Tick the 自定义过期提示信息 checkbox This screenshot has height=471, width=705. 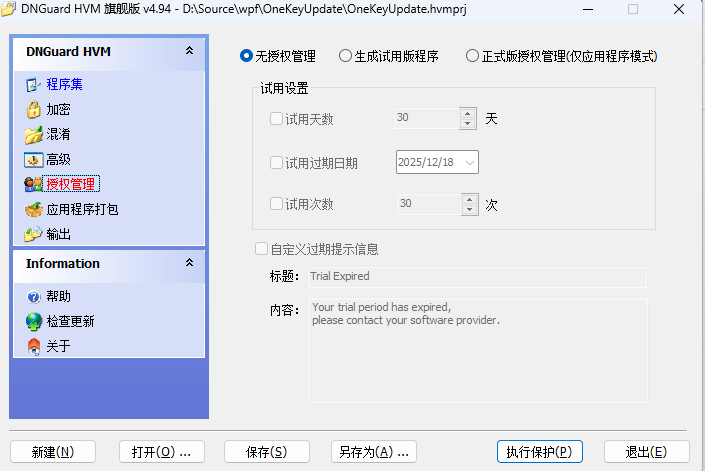point(261,249)
